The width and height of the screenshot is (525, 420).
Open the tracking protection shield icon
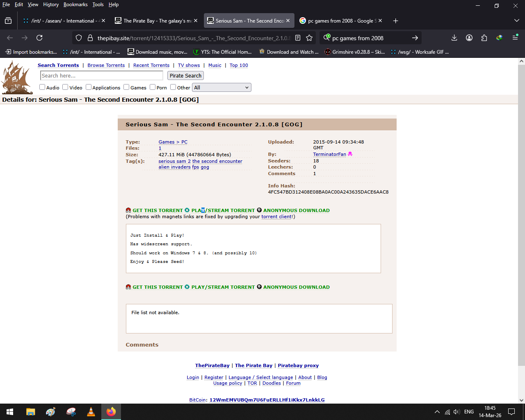pyautogui.click(x=79, y=38)
